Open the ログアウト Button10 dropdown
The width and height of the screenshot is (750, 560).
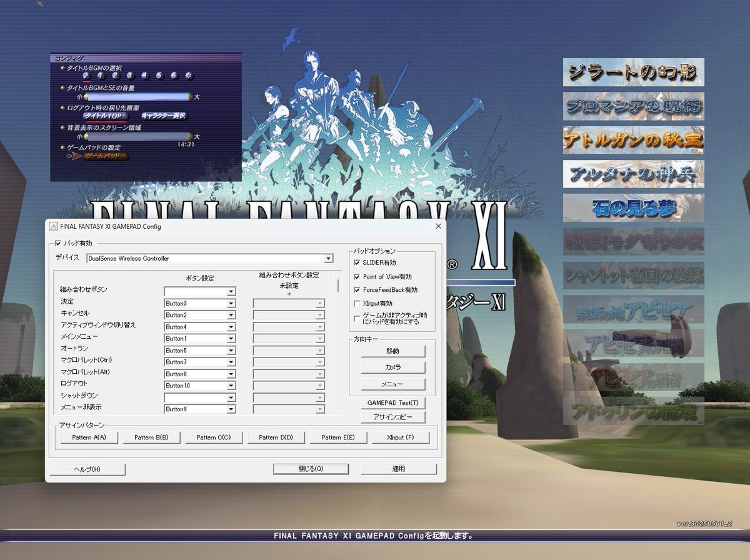click(x=200, y=386)
